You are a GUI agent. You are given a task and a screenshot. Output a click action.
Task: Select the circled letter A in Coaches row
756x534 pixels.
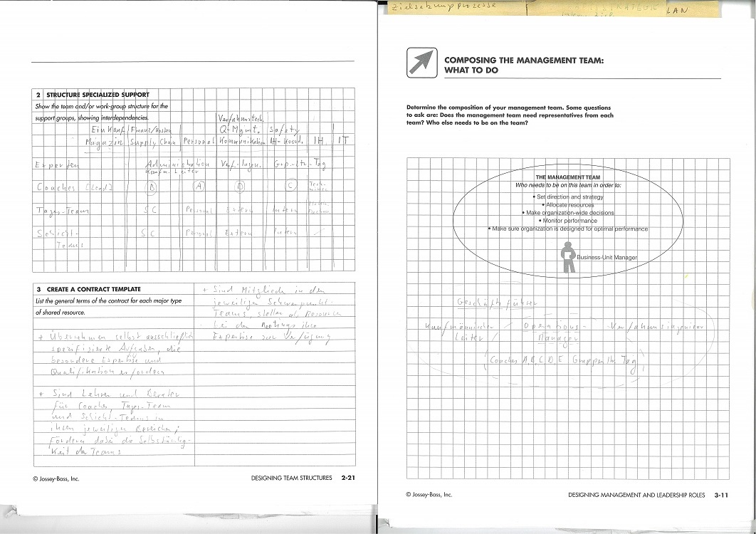pos(199,187)
